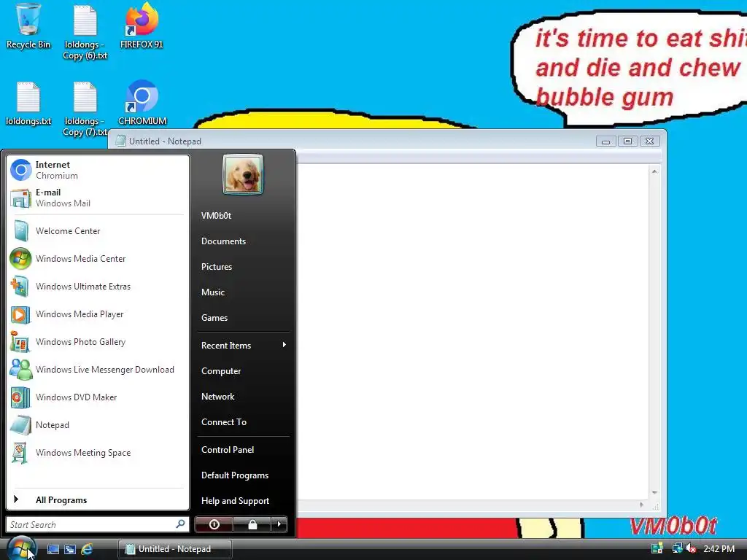The width and height of the screenshot is (747, 560).
Task: Launch Windows Mail from the E-mail entry
Action: click(97, 198)
